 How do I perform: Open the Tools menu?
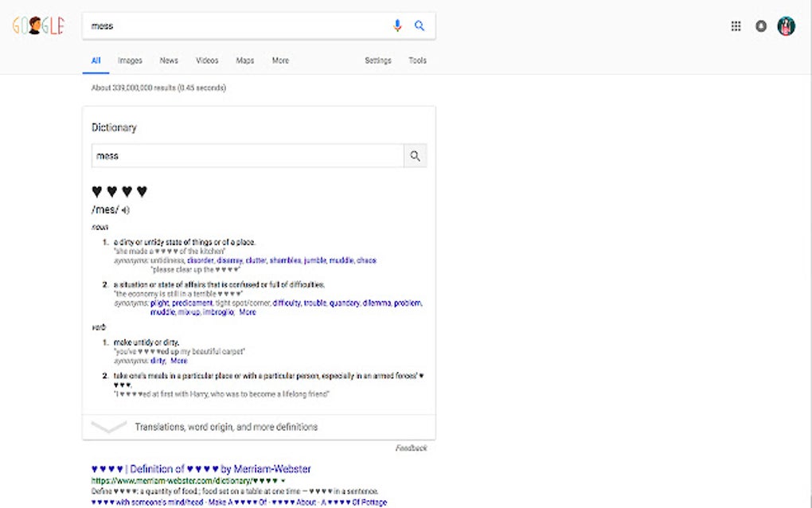[417, 61]
